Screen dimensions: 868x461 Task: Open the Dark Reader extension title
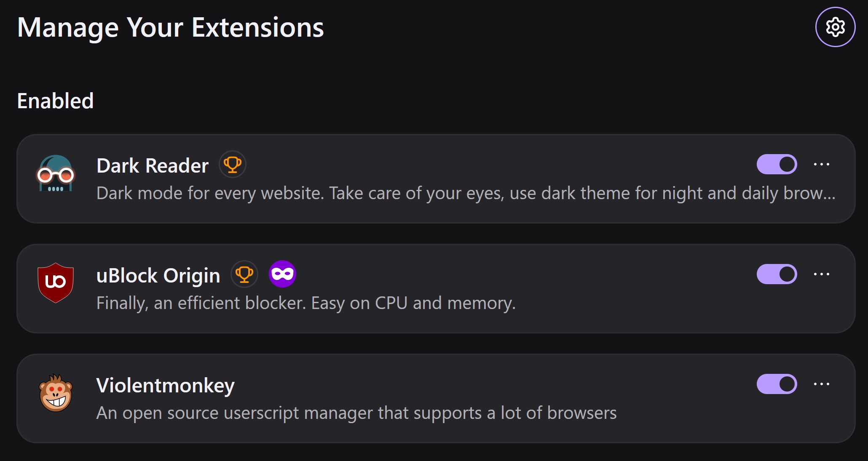coord(153,165)
